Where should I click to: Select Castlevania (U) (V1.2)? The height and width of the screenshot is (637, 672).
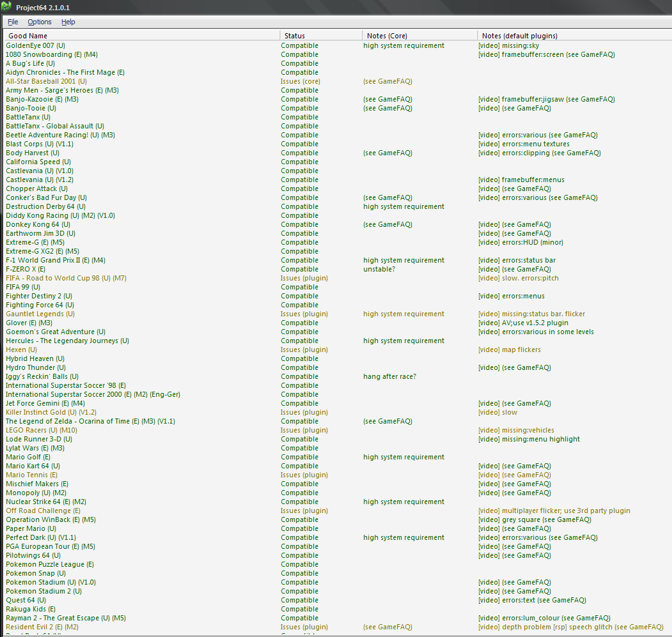(x=40, y=180)
